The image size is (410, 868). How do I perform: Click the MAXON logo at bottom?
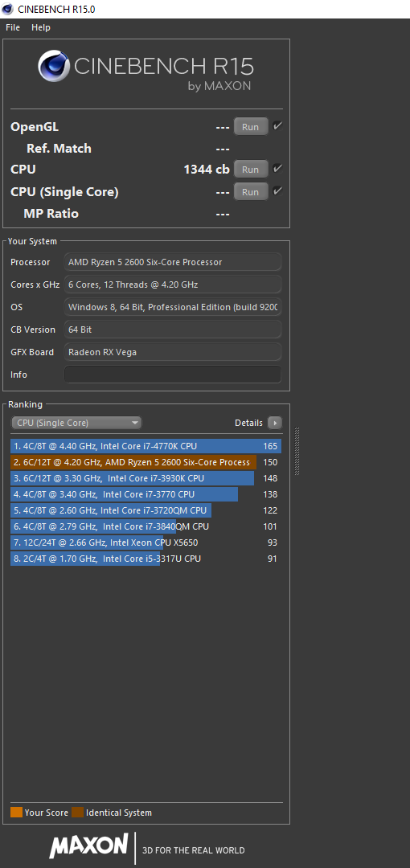coord(89,847)
